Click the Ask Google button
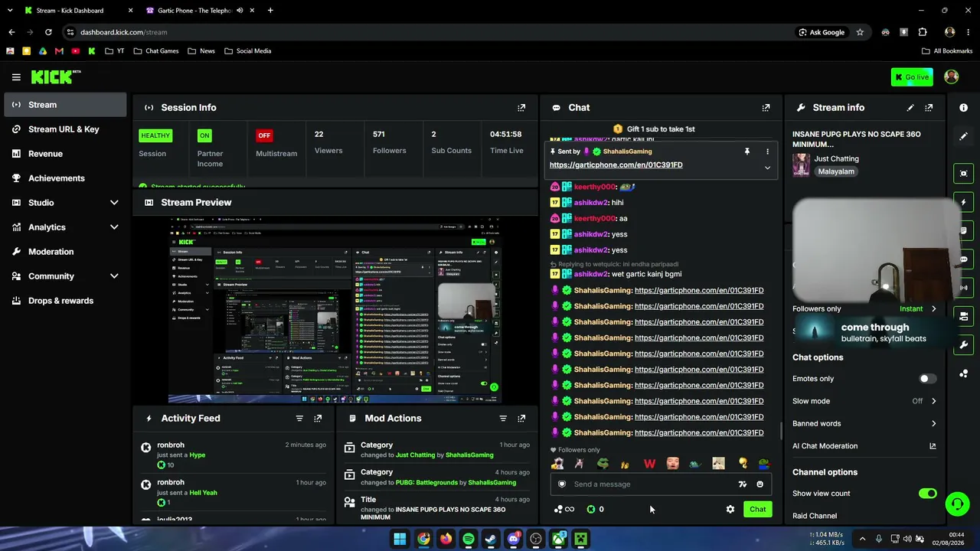Viewport: 980px width, 551px height. coord(822,32)
